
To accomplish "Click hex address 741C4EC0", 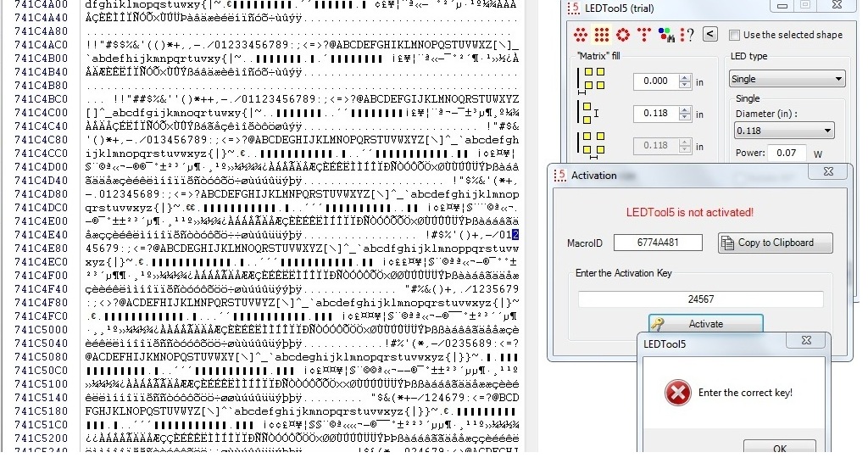I will coord(42,262).
